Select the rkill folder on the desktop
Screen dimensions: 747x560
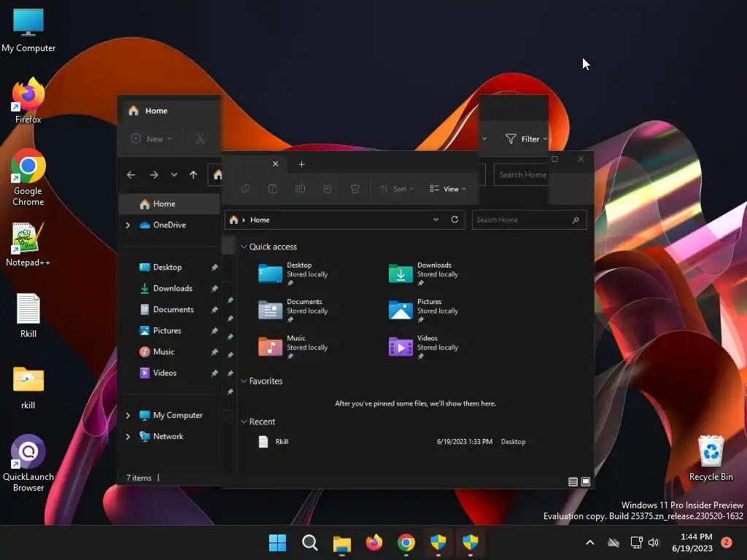[28, 388]
